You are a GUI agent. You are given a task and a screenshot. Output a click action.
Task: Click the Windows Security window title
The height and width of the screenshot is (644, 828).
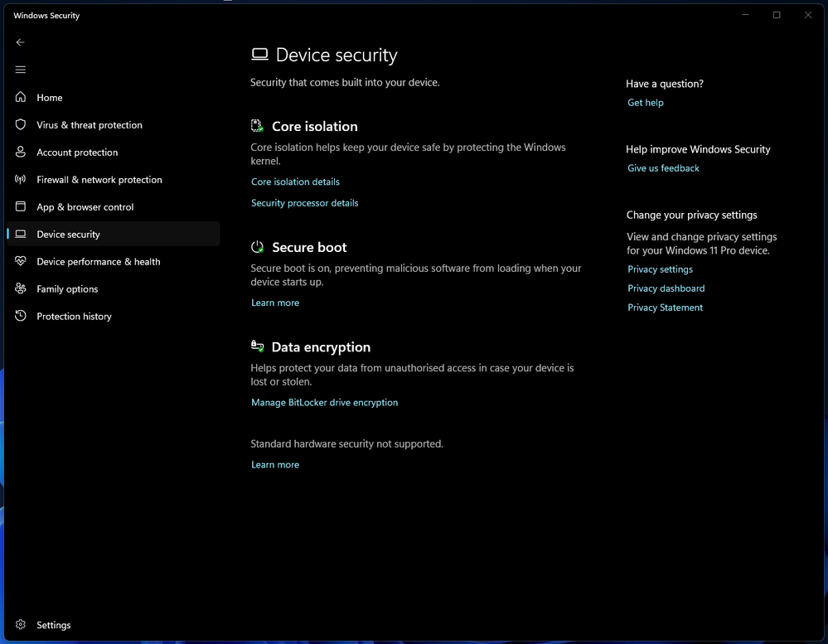coord(46,15)
